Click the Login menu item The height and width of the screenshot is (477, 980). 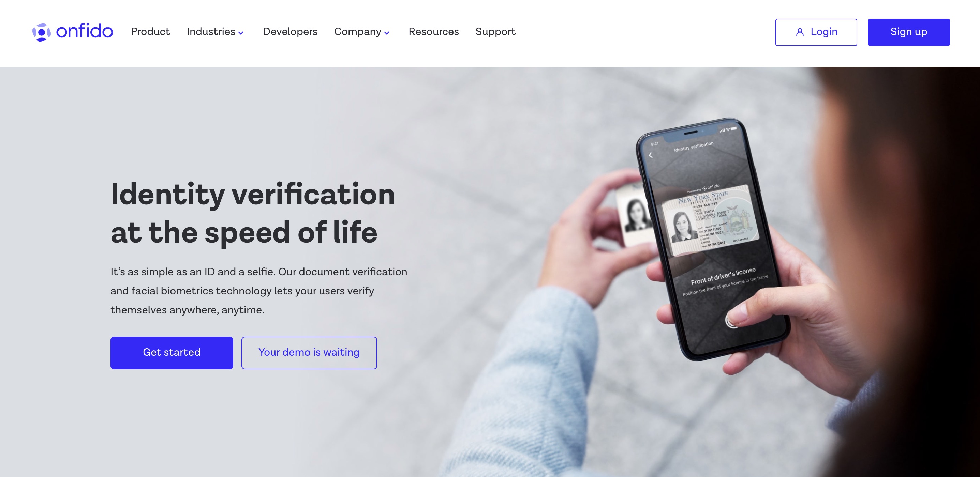pos(816,32)
